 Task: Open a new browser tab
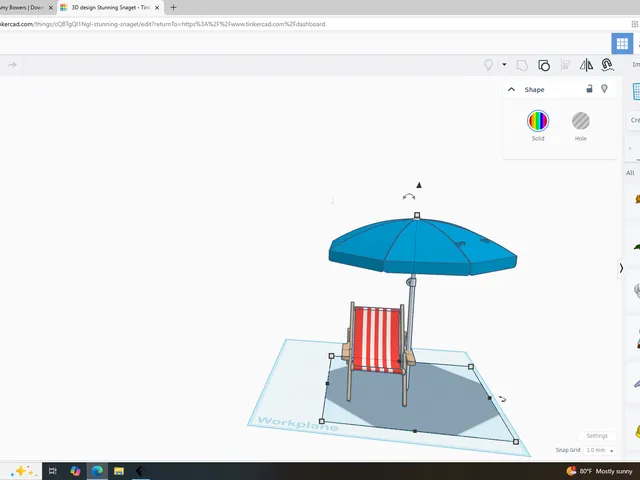pos(173,7)
